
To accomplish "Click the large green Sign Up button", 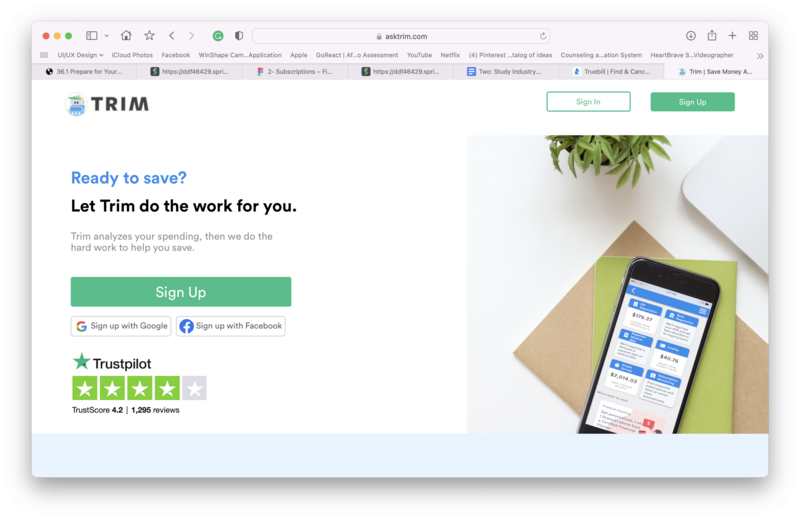I will click(x=181, y=292).
